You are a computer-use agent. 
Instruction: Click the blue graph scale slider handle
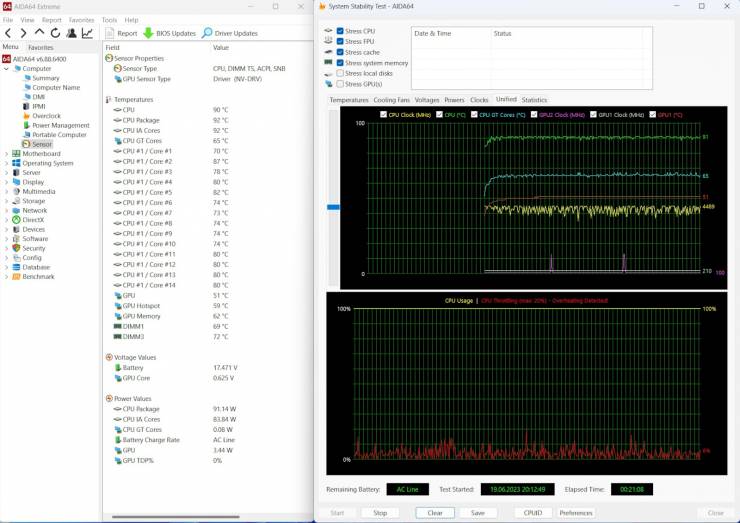coord(333,207)
